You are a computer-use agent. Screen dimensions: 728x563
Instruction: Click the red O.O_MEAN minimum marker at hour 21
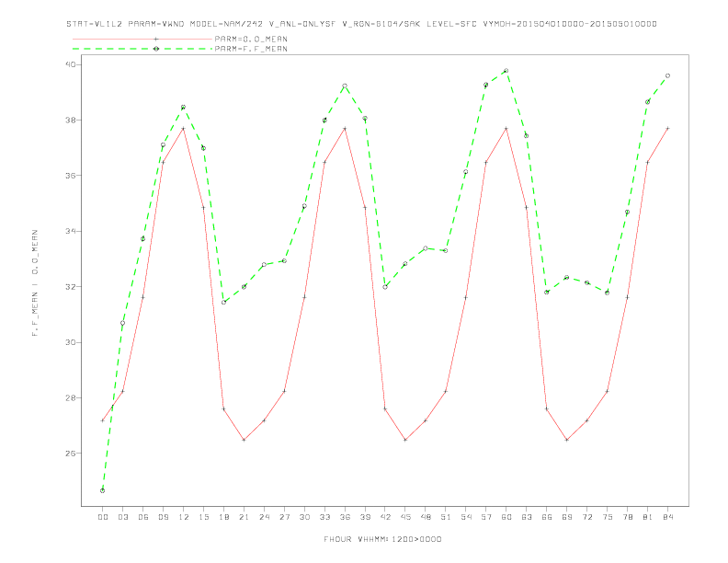(244, 440)
